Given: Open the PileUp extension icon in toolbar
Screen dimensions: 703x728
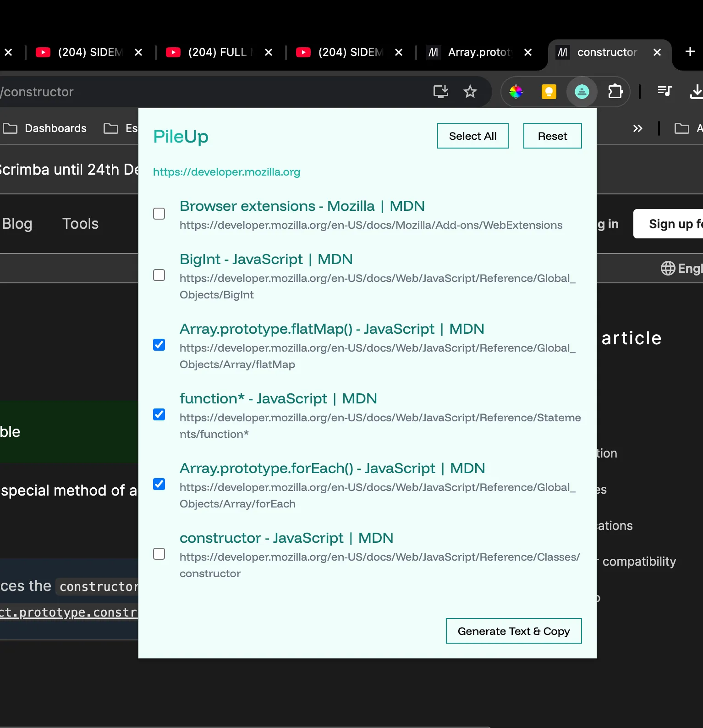Looking at the screenshot, I should click(x=582, y=92).
